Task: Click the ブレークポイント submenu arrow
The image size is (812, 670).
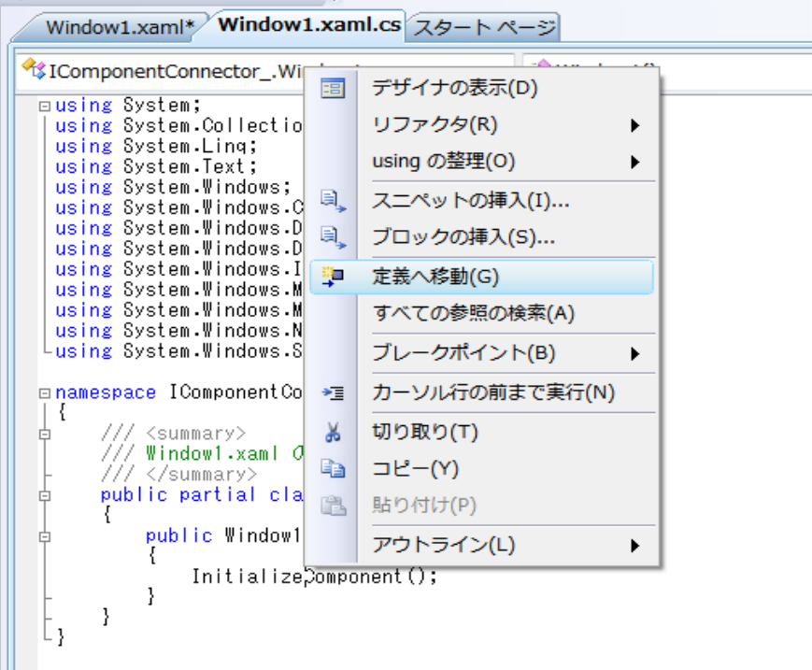Action: [x=634, y=354]
